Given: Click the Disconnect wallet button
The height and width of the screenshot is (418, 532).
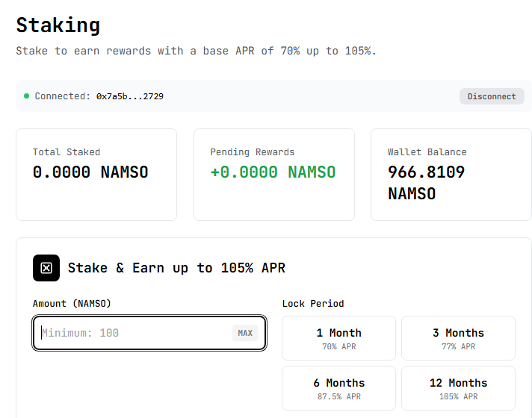Looking at the screenshot, I should (x=492, y=96).
